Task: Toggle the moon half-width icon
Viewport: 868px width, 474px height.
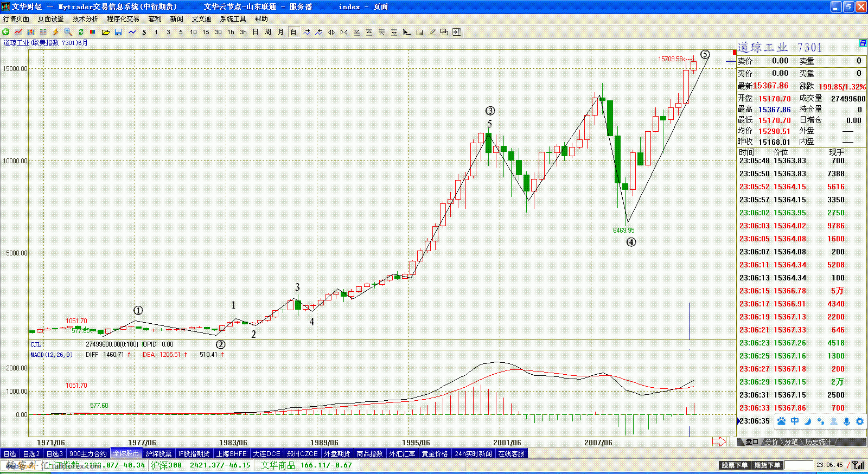Action: click(808, 421)
